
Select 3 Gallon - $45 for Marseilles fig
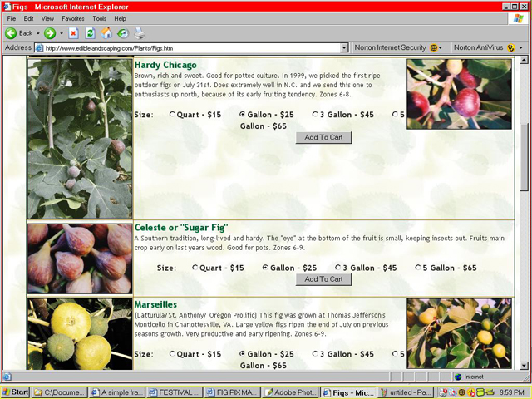pos(315,354)
